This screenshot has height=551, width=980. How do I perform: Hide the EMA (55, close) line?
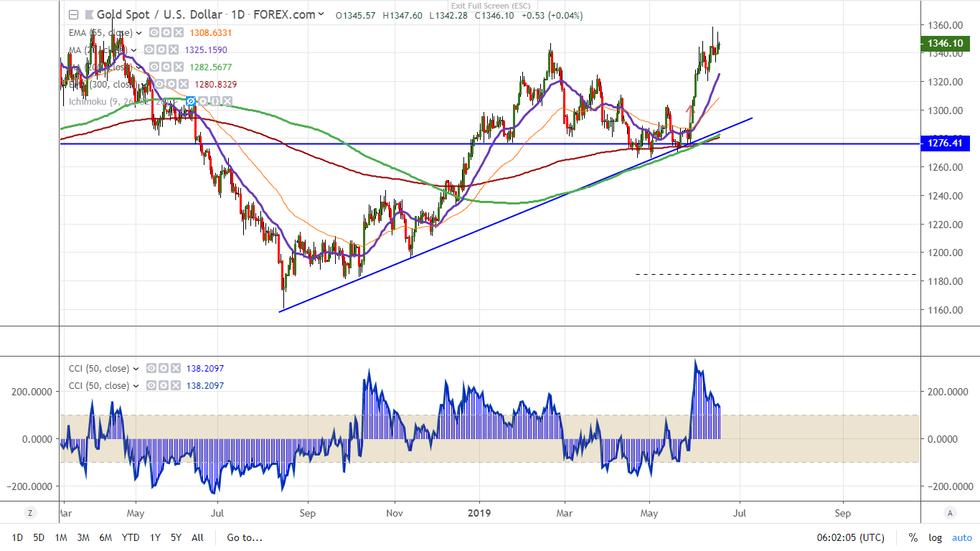pyautogui.click(x=154, y=33)
